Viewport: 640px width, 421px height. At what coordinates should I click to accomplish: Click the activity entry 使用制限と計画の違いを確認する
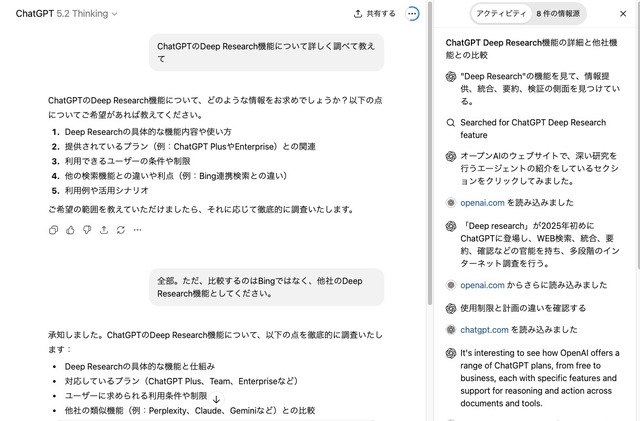coord(523,308)
